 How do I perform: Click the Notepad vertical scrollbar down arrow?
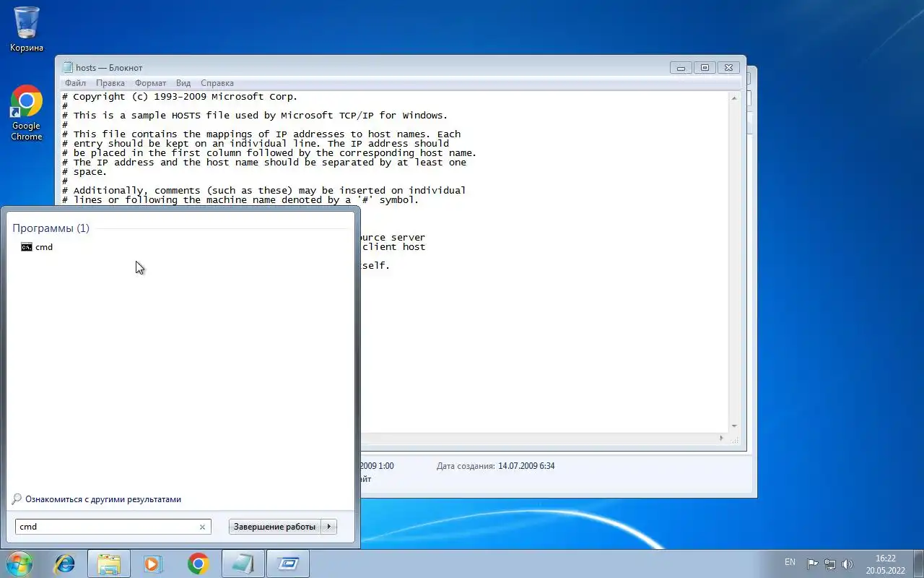click(x=734, y=426)
